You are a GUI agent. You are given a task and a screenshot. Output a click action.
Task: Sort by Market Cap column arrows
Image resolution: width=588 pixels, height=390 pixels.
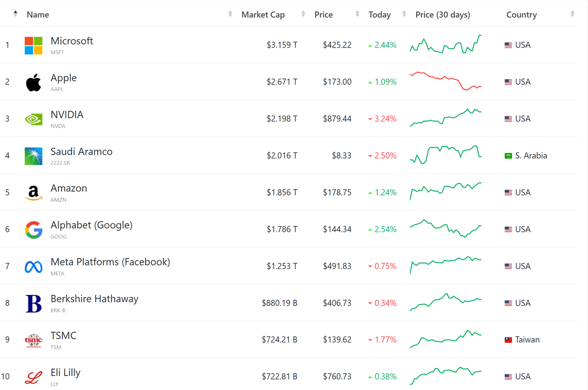(x=303, y=14)
